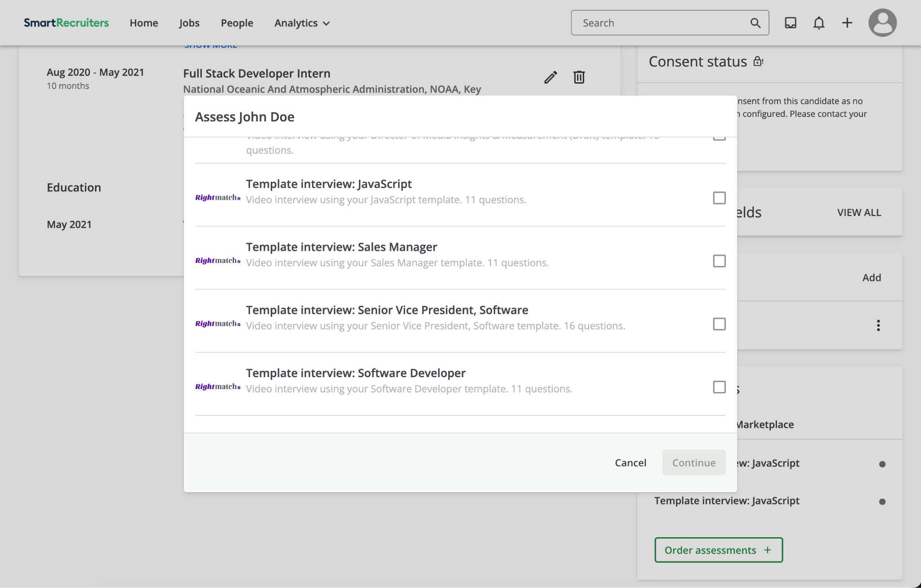Click May 2021 education date
This screenshot has height=588, width=921.
pyautogui.click(x=69, y=224)
